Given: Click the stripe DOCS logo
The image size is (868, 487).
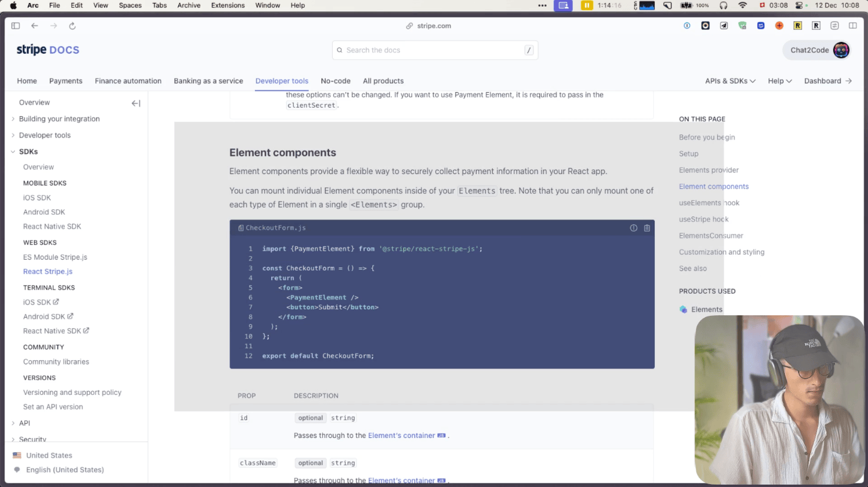Looking at the screenshot, I should tap(48, 50).
